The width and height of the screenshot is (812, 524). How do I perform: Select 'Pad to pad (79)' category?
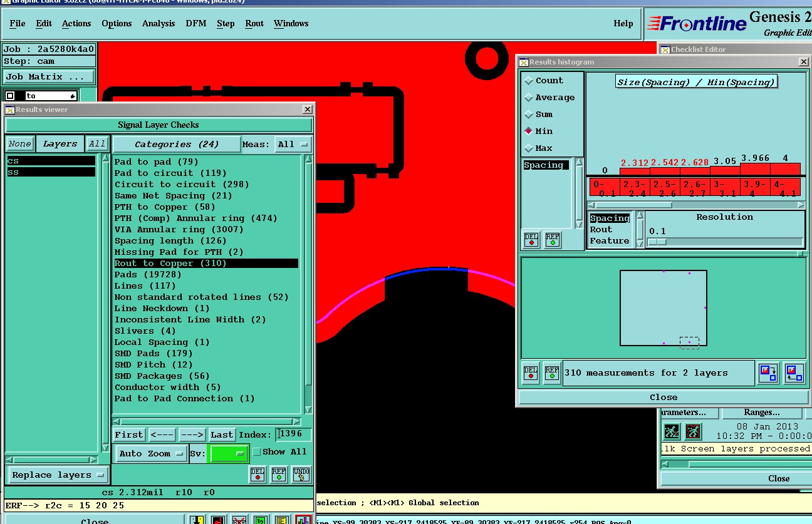coord(157,162)
